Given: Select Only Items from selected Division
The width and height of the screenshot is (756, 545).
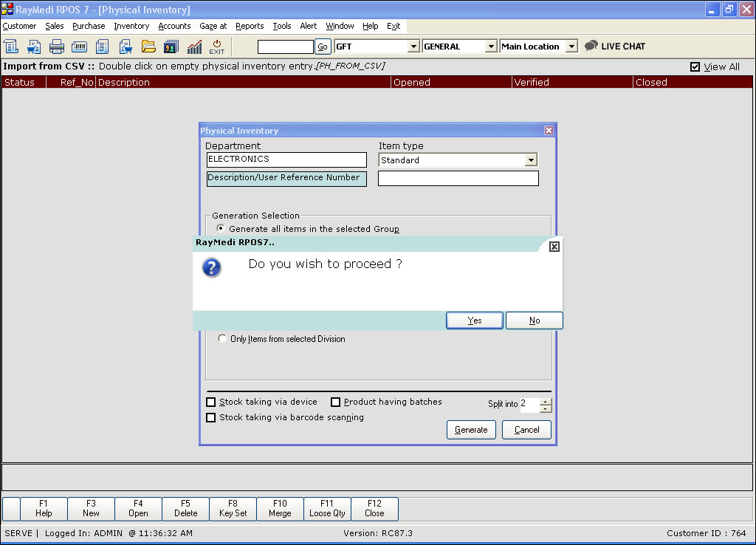Looking at the screenshot, I should 221,338.
